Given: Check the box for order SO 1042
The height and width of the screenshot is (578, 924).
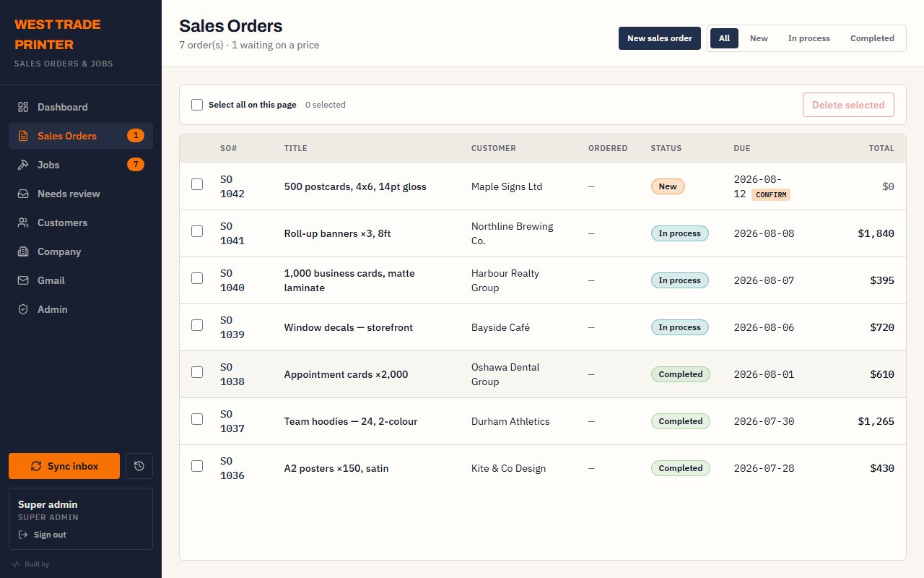Looking at the screenshot, I should click(197, 184).
